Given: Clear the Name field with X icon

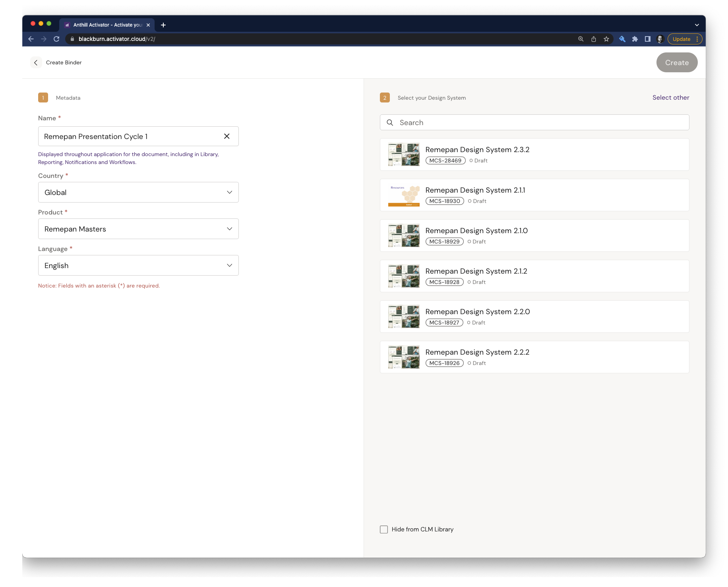Looking at the screenshot, I should (x=227, y=136).
